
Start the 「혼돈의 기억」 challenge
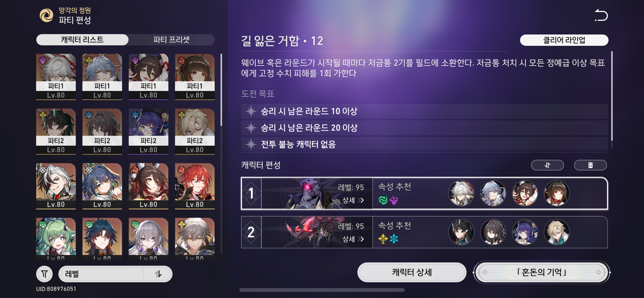[x=541, y=272]
